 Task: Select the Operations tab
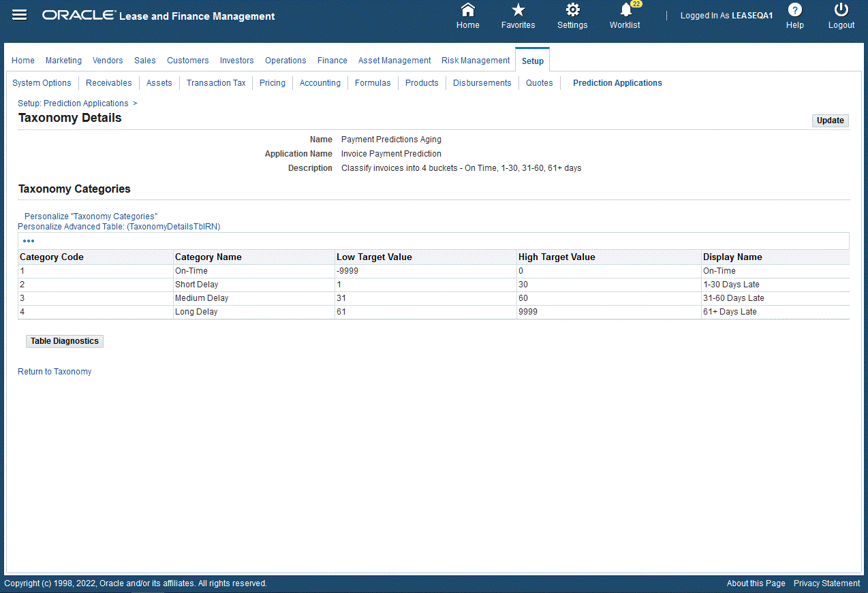click(285, 61)
